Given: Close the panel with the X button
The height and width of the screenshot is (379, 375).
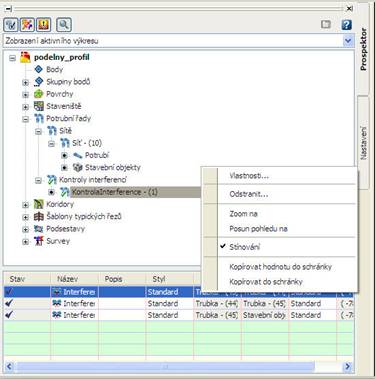Looking at the screenshot, I should point(349,8).
